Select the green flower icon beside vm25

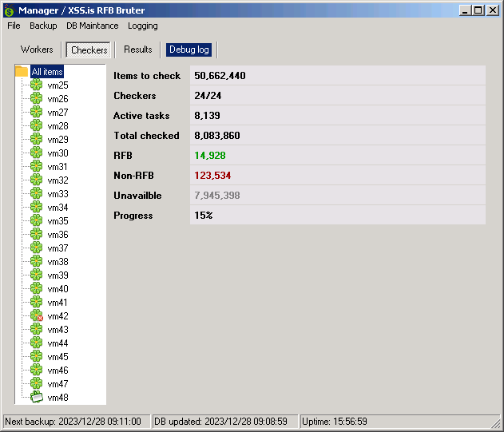pos(36,85)
